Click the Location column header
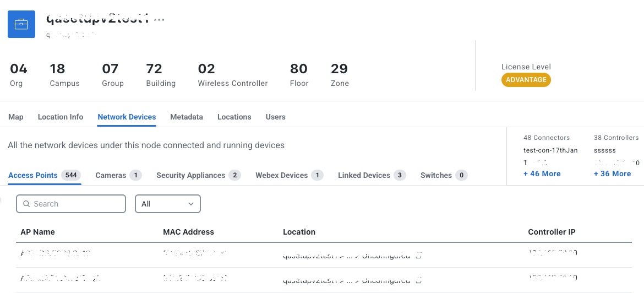The width and height of the screenshot is (644, 293). [299, 232]
